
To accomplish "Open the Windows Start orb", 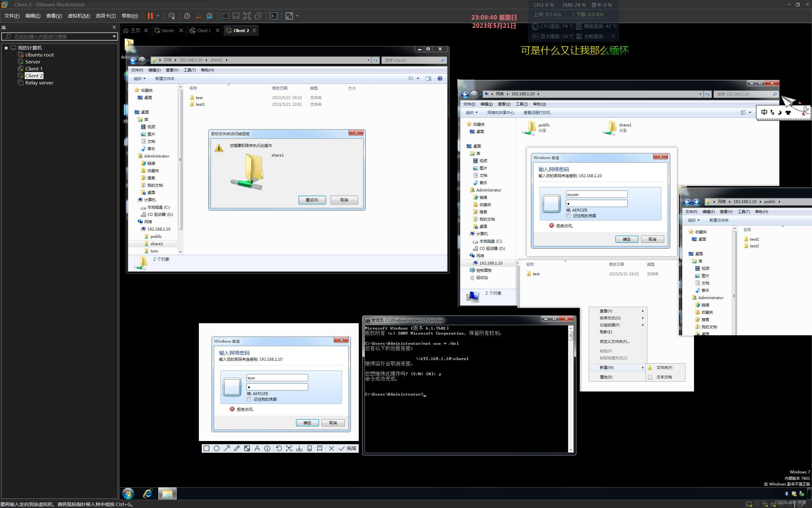I will [128, 493].
